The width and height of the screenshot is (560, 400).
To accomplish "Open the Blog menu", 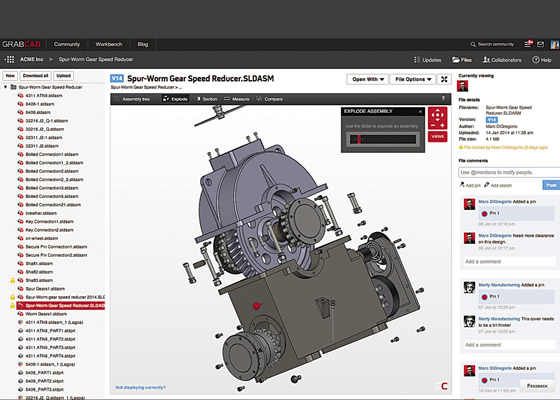I will pyautogui.click(x=143, y=44).
